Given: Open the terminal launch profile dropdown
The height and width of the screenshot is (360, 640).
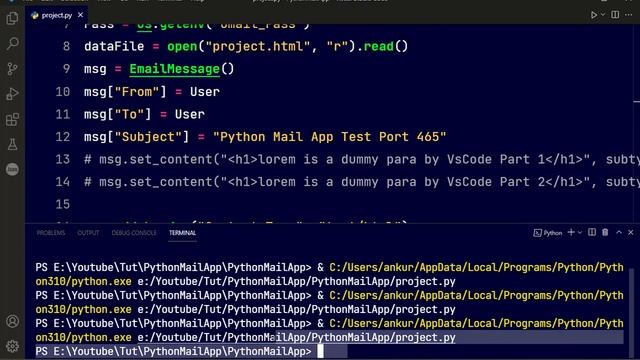Looking at the screenshot, I should point(580,233).
